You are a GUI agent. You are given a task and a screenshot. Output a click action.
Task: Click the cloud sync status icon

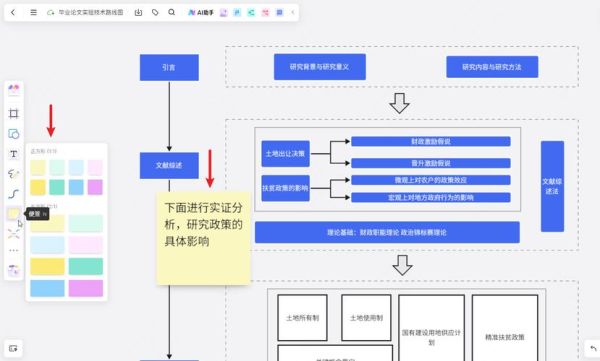(x=50, y=13)
